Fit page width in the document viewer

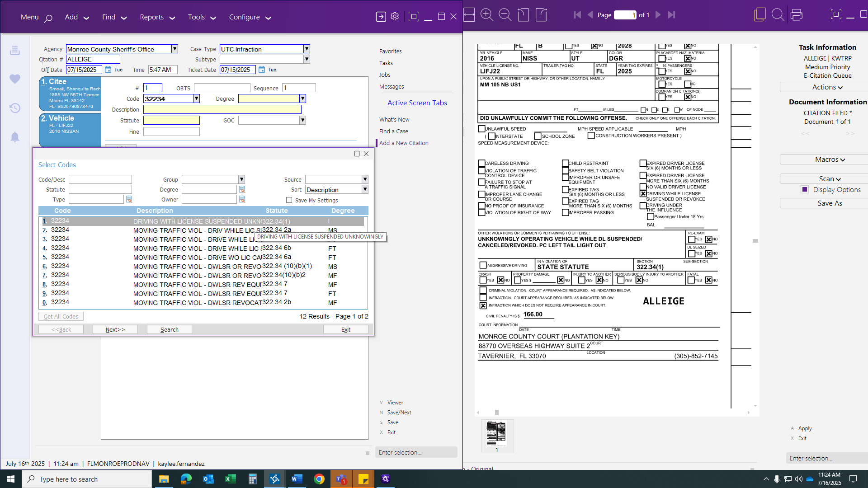coord(469,14)
